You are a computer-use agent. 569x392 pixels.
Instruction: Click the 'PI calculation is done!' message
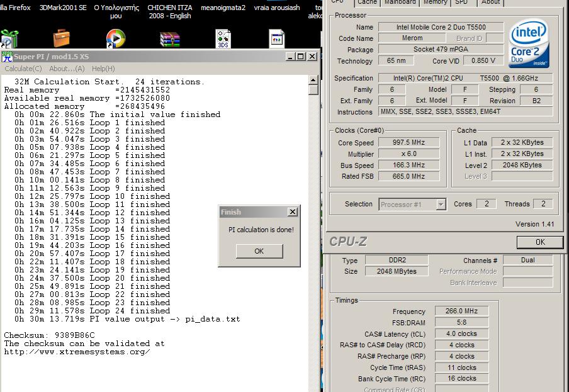point(261,230)
